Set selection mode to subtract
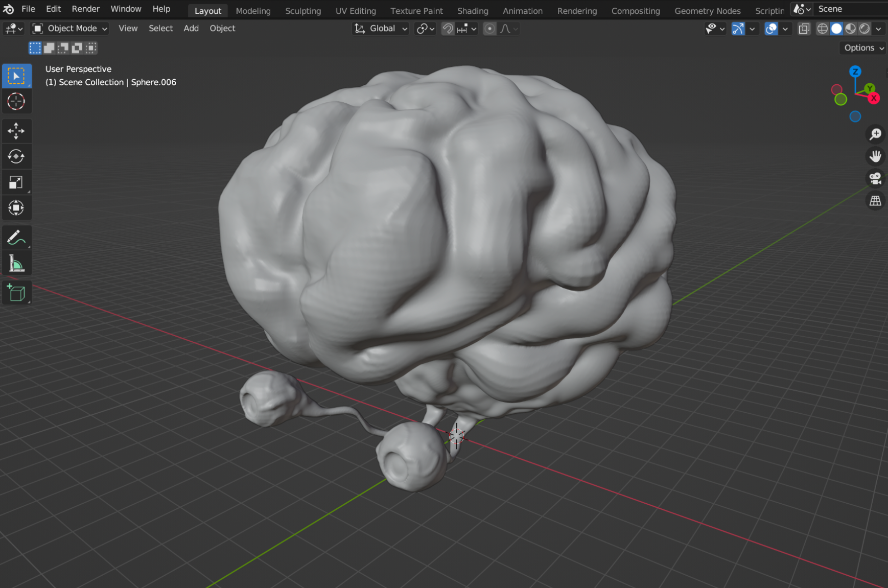The image size is (888, 588). (63, 48)
